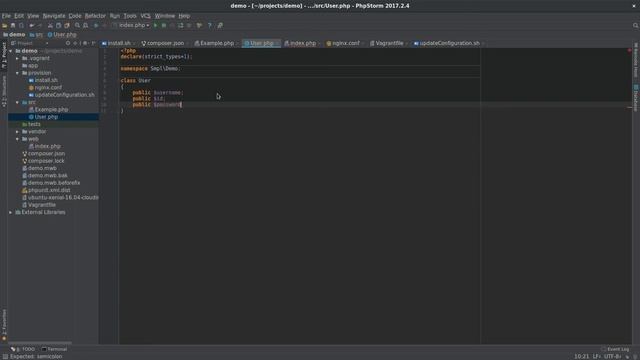Viewport: 640px width, 360px height.
Task: Run index.php with green play icon
Action: [156, 25]
